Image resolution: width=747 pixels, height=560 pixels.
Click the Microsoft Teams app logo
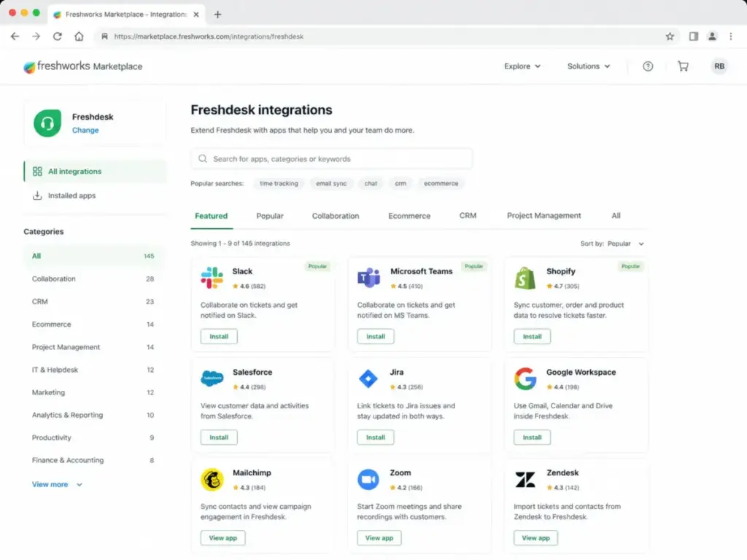[368, 278]
